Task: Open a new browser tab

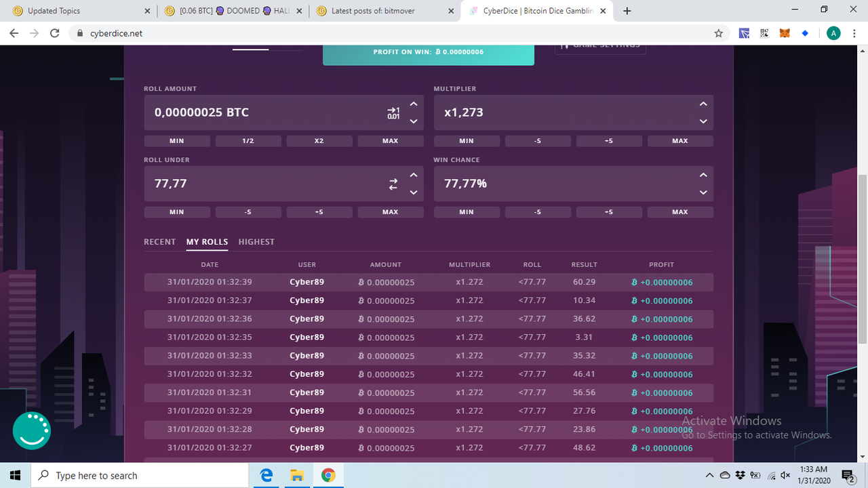Action: pyautogui.click(x=627, y=11)
